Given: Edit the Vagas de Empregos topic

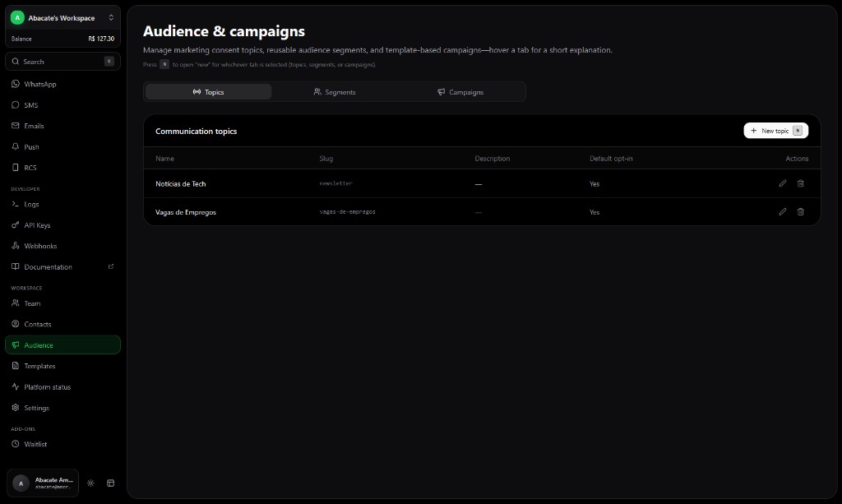Looking at the screenshot, I should 782,211.
